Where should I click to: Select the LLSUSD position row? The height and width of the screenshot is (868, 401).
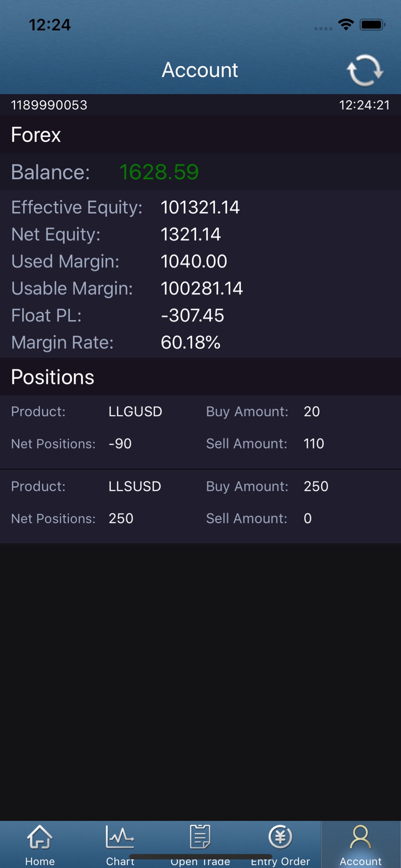200,507
